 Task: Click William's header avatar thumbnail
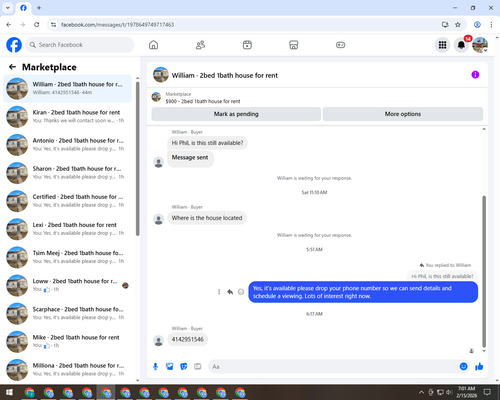[161, 75]
